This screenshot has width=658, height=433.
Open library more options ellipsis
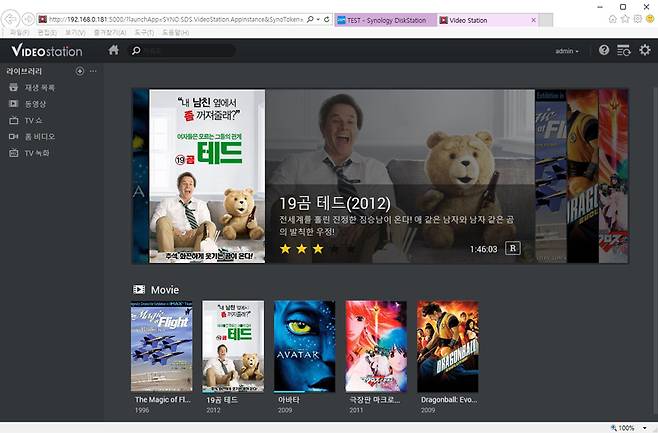click(93, 71)
